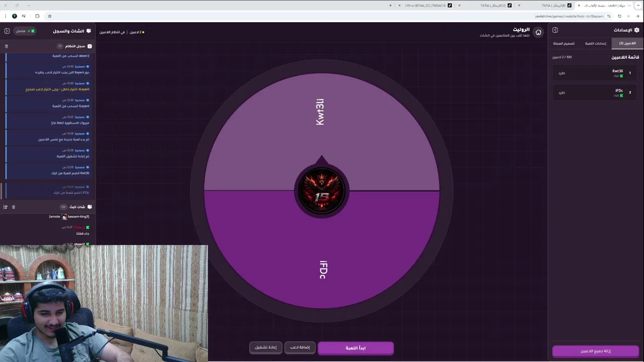
Task: Go home via the house icon
Action: pos(538,32)
